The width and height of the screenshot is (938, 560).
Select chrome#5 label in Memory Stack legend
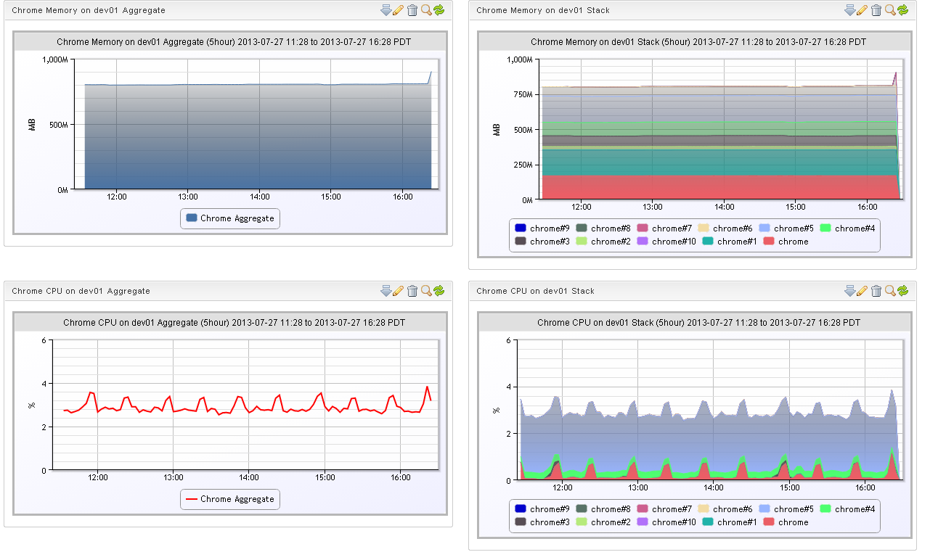click(x=794, y=228)
